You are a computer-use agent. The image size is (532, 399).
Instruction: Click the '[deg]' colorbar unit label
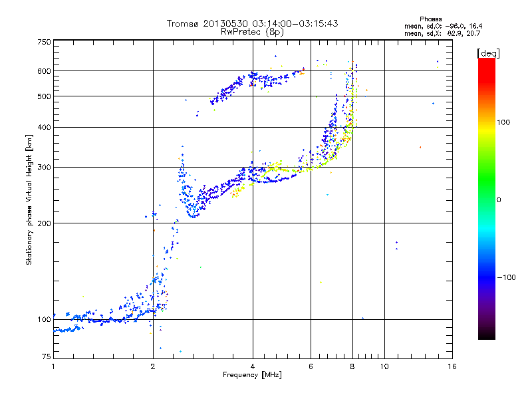pos(488,54)
